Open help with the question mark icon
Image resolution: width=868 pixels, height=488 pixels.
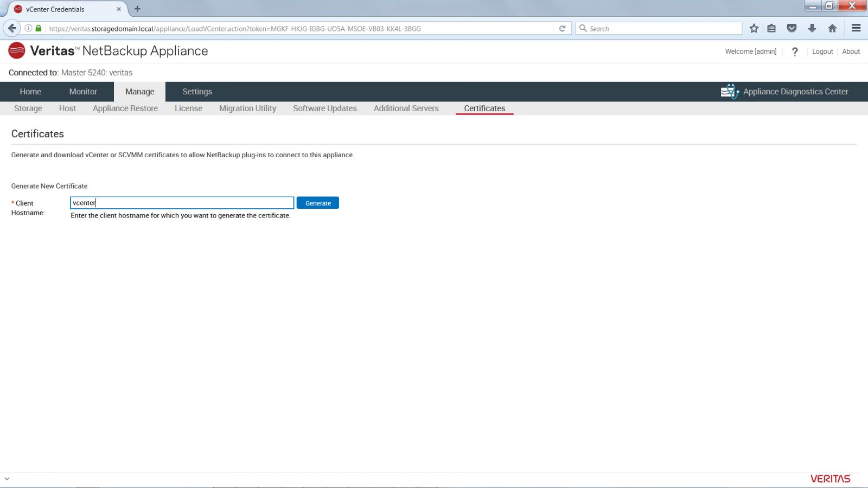[x=795, y=52]
